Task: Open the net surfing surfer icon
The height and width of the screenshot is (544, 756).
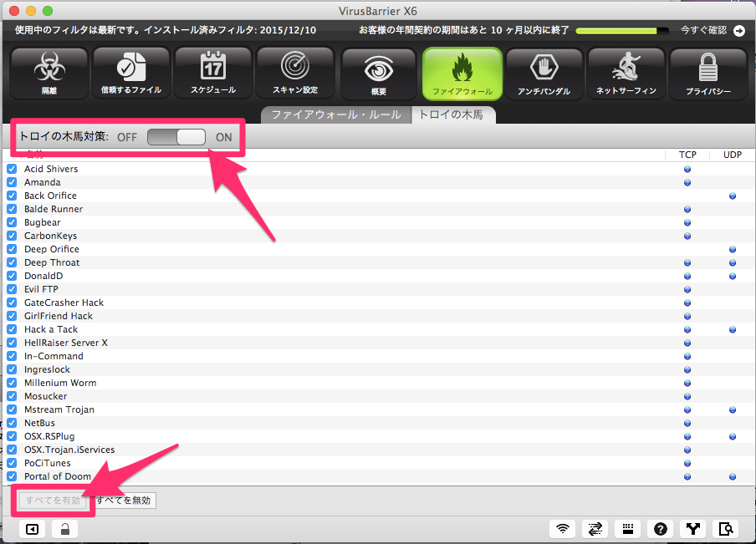Action: pyautogui.click(x=626, y=74)
